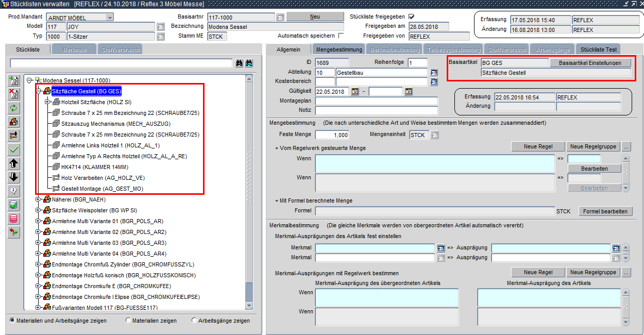Click the Basisartikel Einstellungen button
This screenshot has height=335, width=644.
[590, 63]
